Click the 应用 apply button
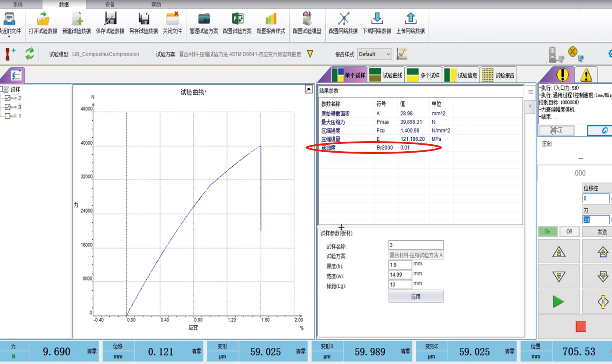The image size is (612, 364). point(416,296)
